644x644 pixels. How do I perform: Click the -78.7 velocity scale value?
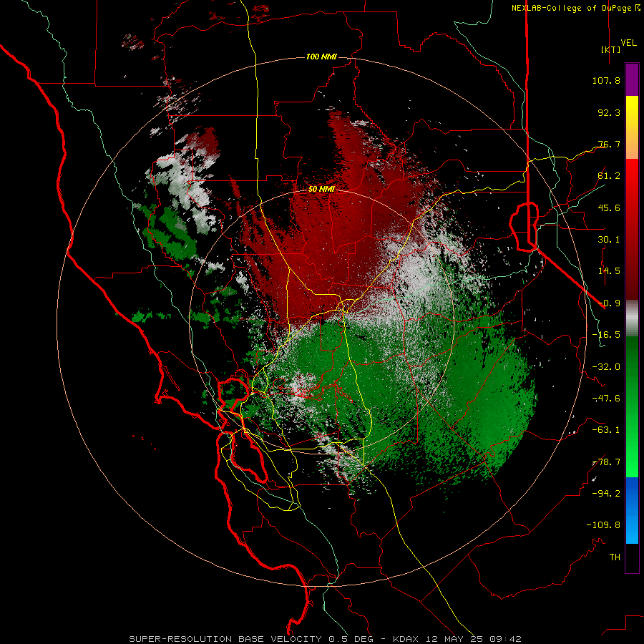click(606, 462)
